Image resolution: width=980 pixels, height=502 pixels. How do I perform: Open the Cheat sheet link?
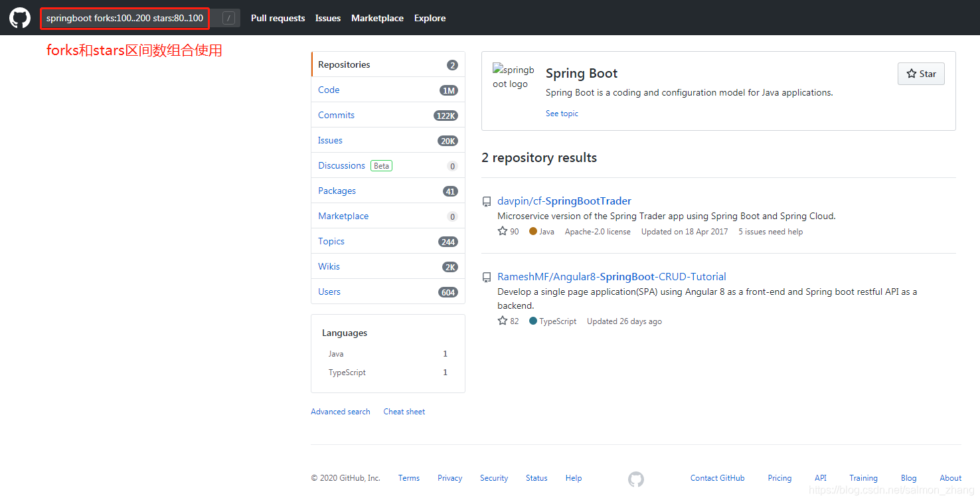click(x=404, y=412)
